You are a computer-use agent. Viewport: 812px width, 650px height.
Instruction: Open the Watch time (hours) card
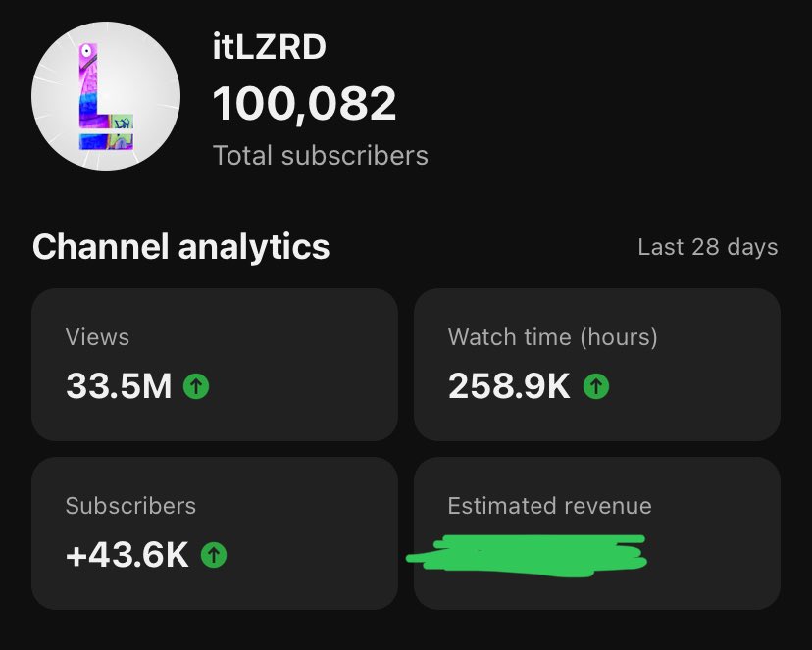point(597,365)
